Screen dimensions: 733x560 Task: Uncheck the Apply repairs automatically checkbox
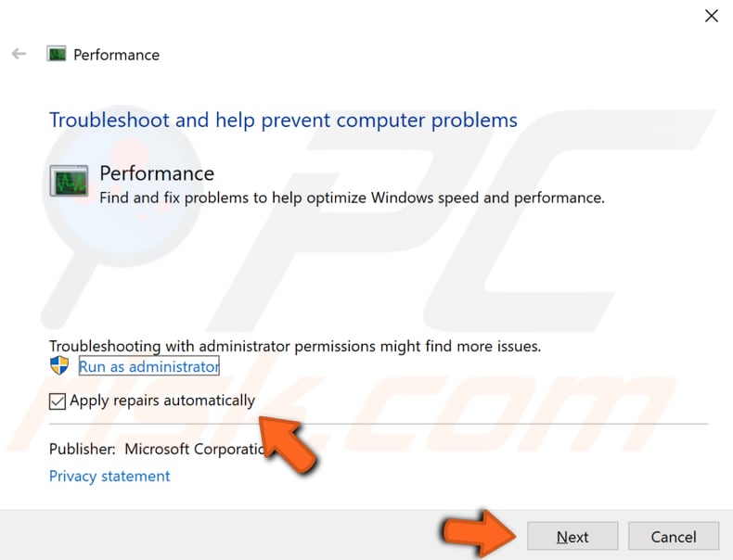[x=58, y=401]
